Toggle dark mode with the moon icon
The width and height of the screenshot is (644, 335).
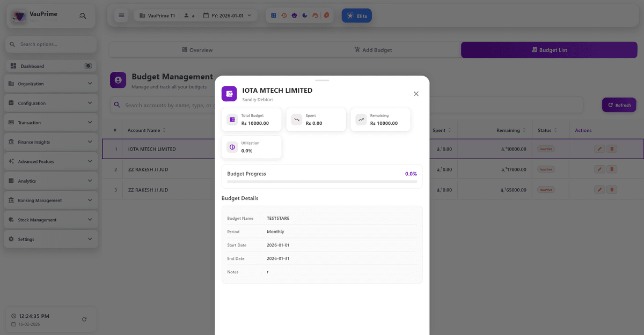pos(305,16)
